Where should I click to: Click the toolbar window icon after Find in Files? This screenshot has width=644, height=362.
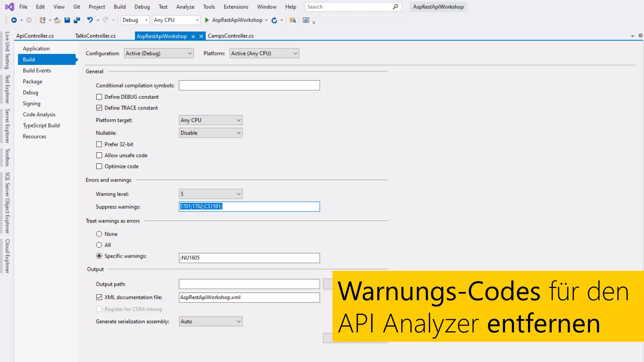(306, 20)
